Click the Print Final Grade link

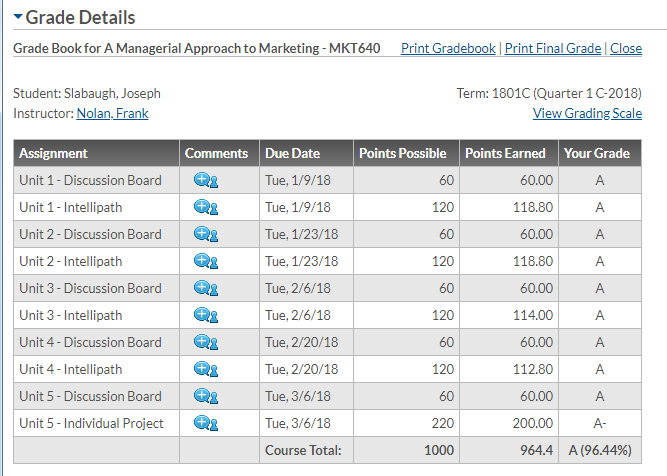[x=553, y=48]
